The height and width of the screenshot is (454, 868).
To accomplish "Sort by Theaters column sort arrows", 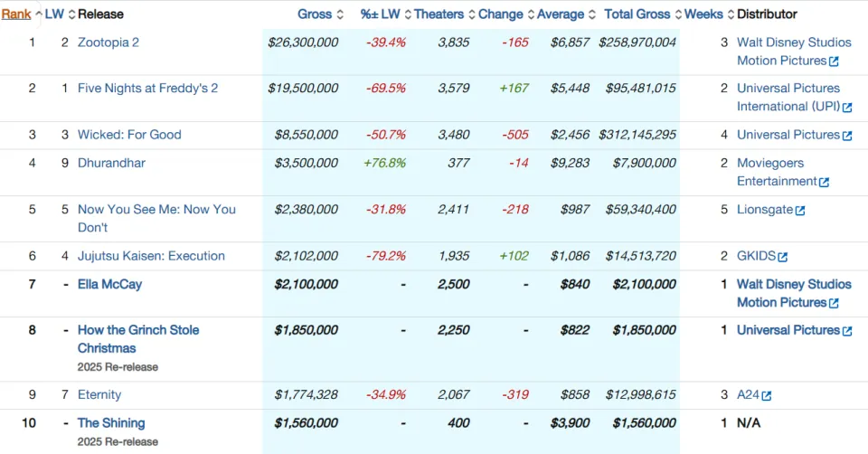I will click(472, 14).
